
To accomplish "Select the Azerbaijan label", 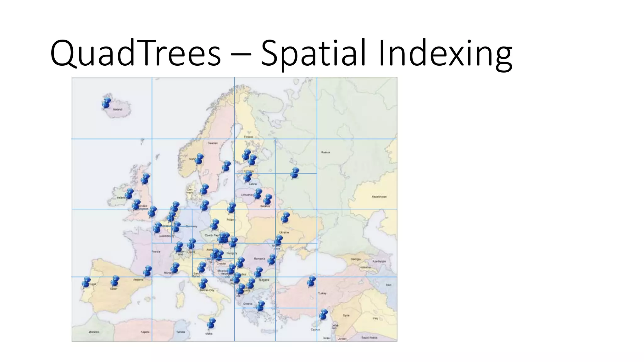I will [379, 261].
